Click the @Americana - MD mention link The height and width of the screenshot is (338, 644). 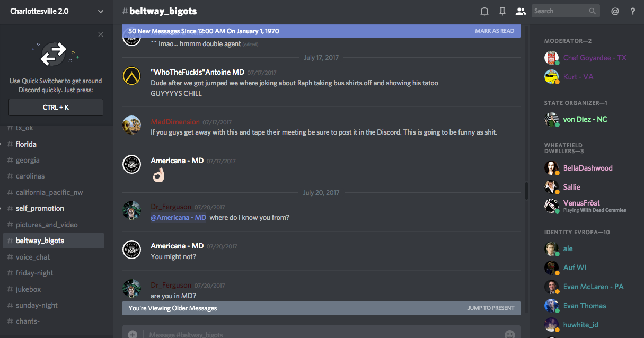(x=179, y=218)
